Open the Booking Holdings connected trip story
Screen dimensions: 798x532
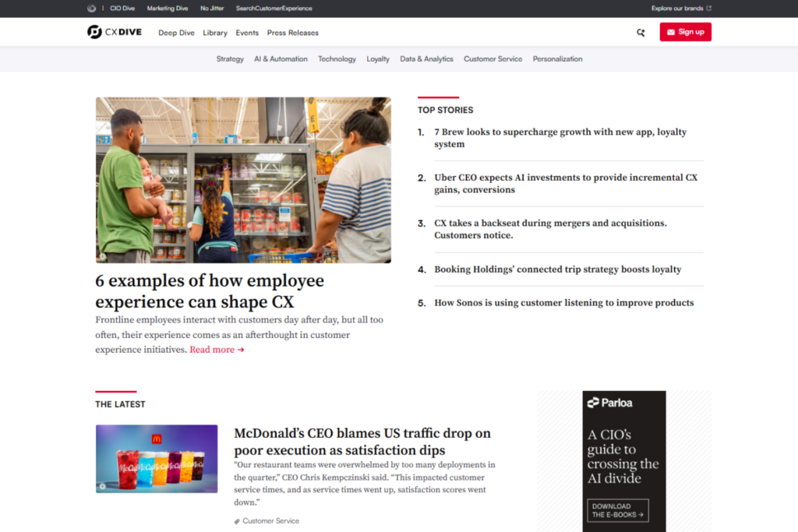point(558,269)
